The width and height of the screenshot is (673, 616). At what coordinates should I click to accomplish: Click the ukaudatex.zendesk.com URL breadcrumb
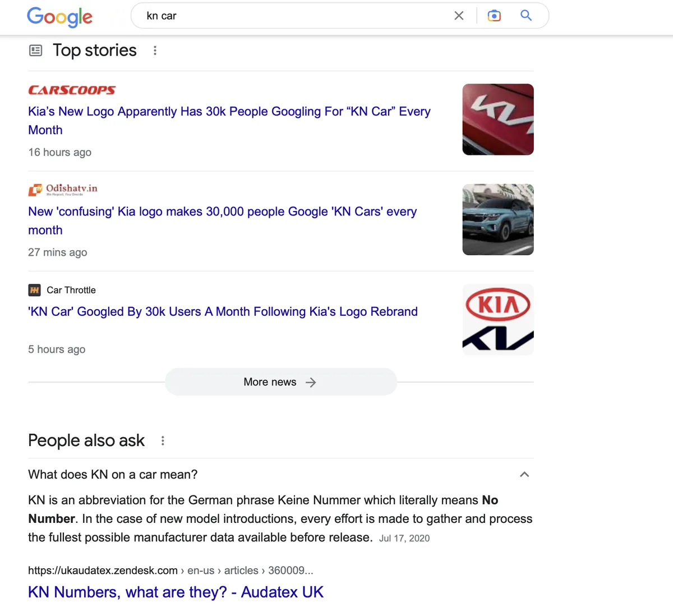(170, 571)
